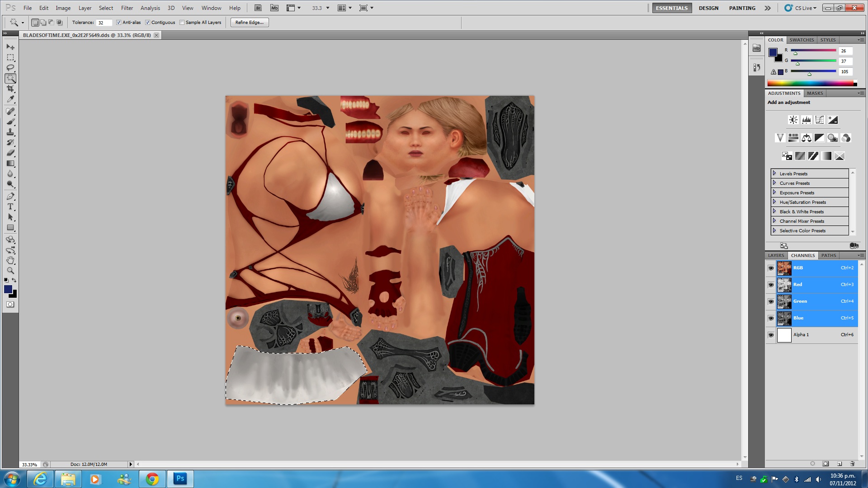Viewport: 868px width, 488px height.
Task: Select the Crop tool
Action: (x=10, y=89)
